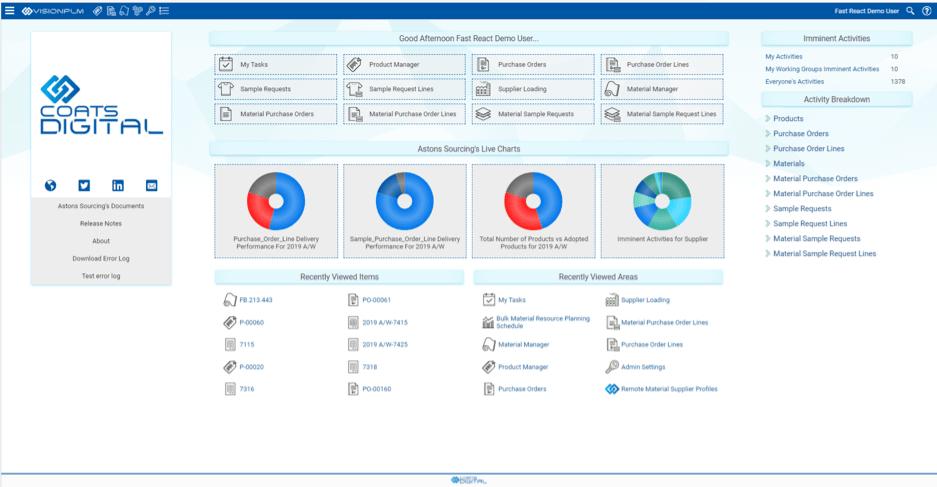Click the email envelope icon
This screenshot has height=487, width=937.
152,185
